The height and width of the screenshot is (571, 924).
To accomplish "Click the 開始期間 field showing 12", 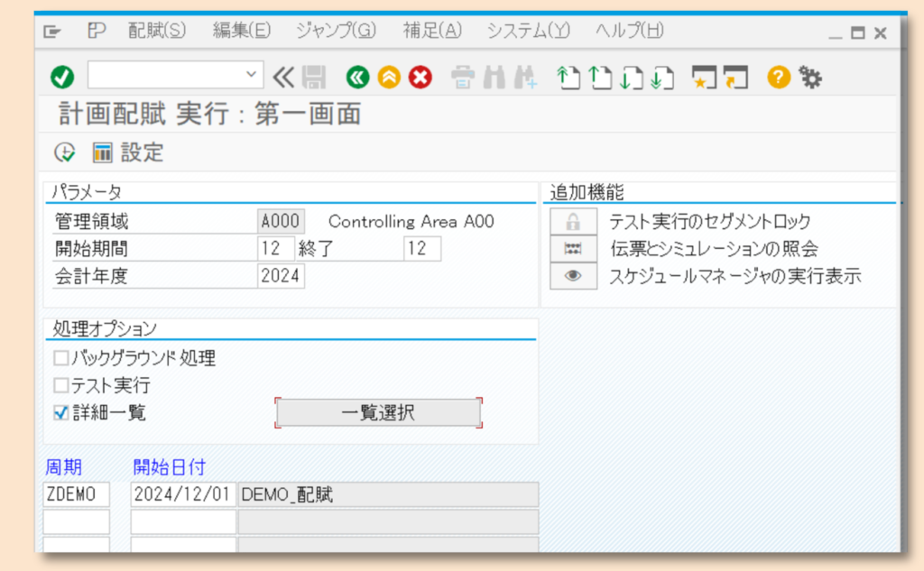I will 276,249.
